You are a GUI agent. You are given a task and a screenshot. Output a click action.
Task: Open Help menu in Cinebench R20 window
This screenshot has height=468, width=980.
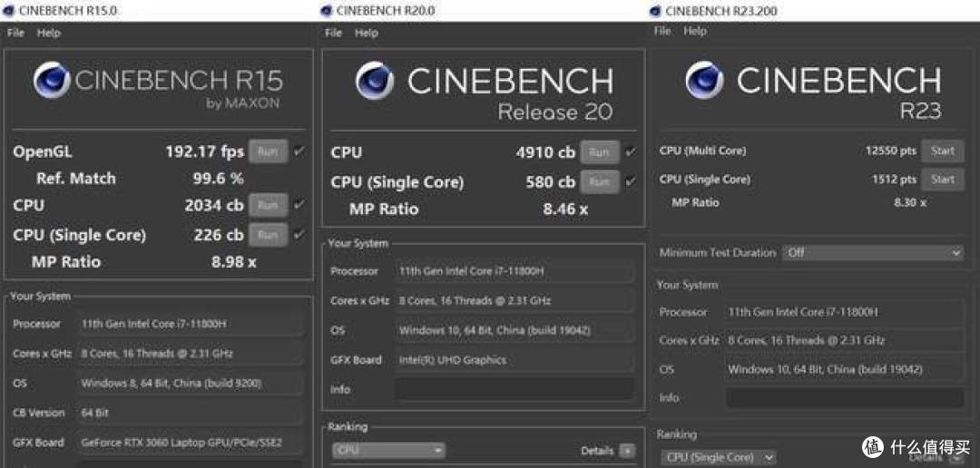coord(367,33)
